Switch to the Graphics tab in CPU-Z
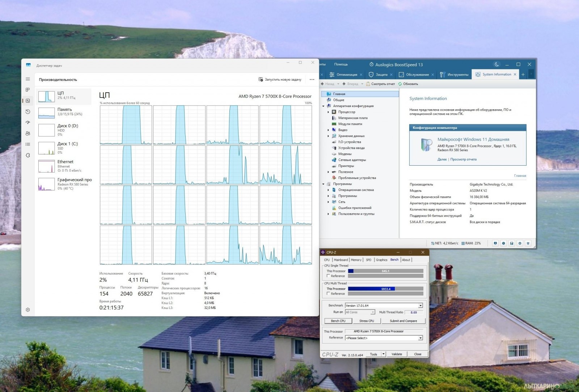The width and height of the screenshot is (579, 392). (381, 260)
